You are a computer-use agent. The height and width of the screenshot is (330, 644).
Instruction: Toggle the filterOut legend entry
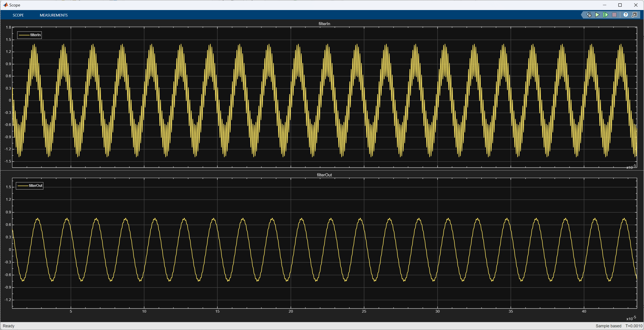tap(35, 186)
